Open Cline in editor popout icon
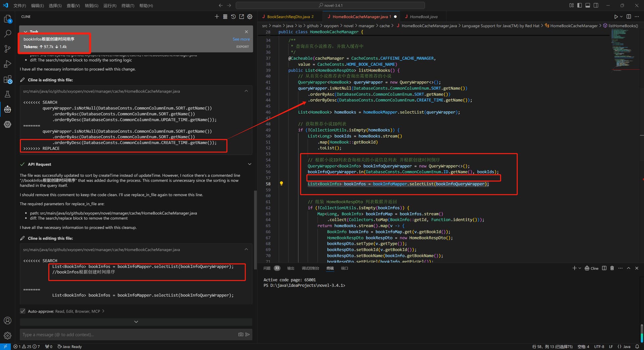This screenshot has height=350, width=644. tap(241, 16)
